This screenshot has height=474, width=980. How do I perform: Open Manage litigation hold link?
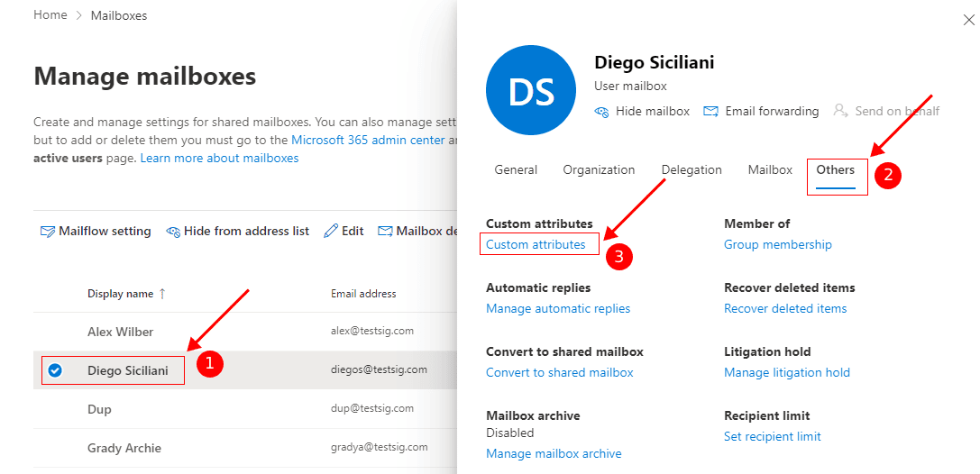pyautogui.click(x=786, y=372)
